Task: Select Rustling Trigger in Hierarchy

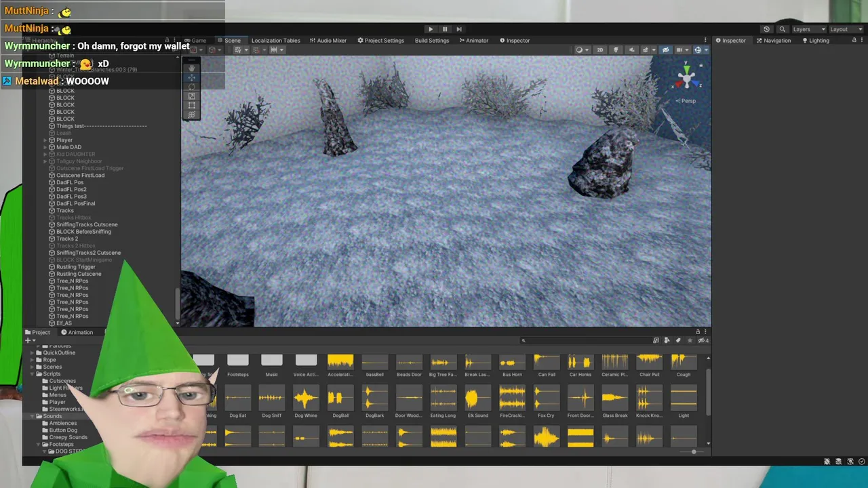Action: 75,267
